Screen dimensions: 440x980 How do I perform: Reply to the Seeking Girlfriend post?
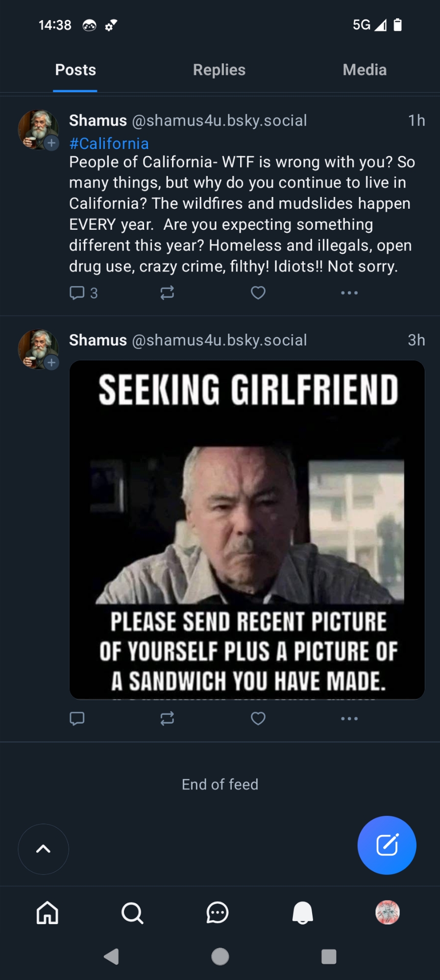pos(77,718)
